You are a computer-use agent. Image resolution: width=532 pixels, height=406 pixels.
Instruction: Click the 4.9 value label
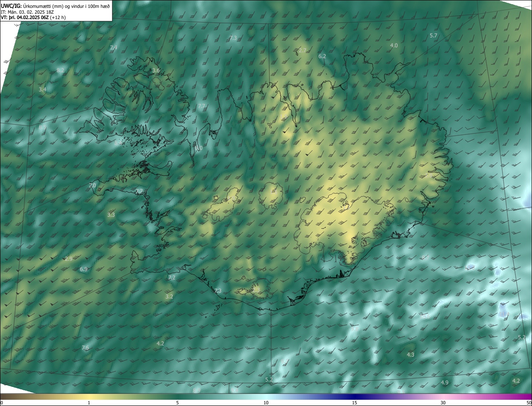point(445,382)
